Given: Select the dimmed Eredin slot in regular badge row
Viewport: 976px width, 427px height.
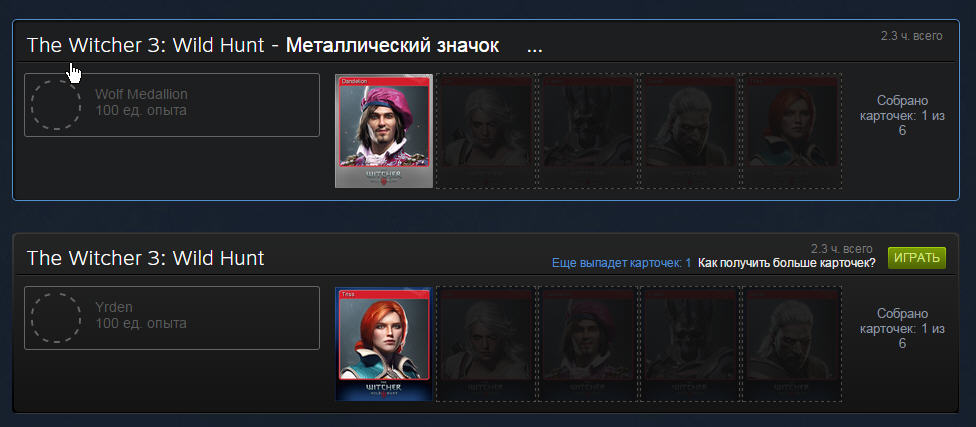Looking at the screenshot, I should point(690,344).
